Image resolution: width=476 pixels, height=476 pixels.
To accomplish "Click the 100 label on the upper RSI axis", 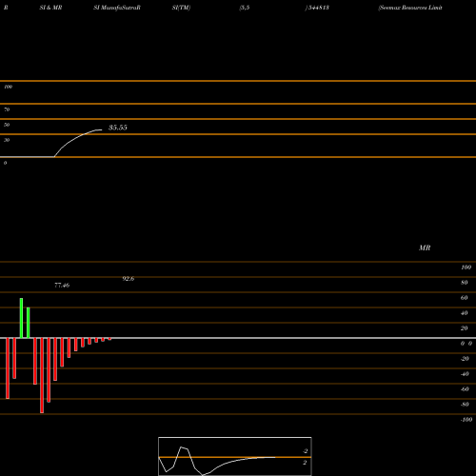I will tap(8, 87).
